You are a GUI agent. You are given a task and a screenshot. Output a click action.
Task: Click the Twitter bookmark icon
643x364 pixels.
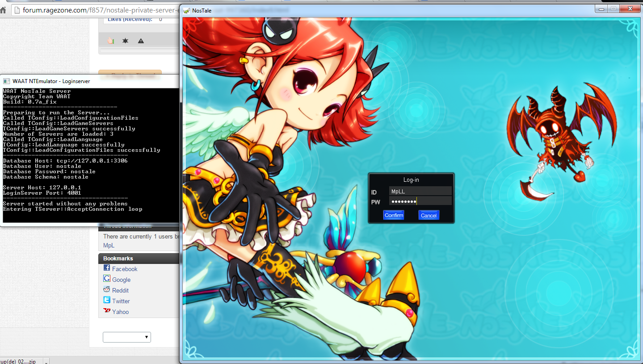pos(107,300)
